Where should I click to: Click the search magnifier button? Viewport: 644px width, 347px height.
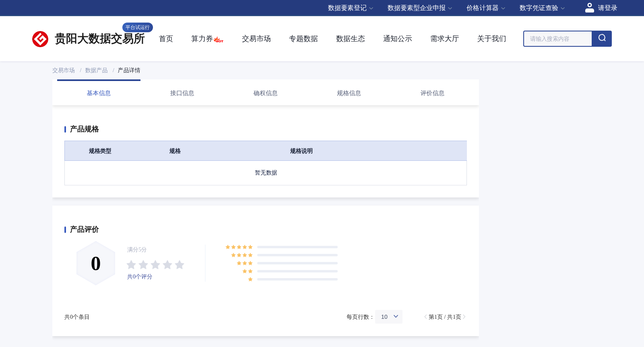[x=602, y=39]
